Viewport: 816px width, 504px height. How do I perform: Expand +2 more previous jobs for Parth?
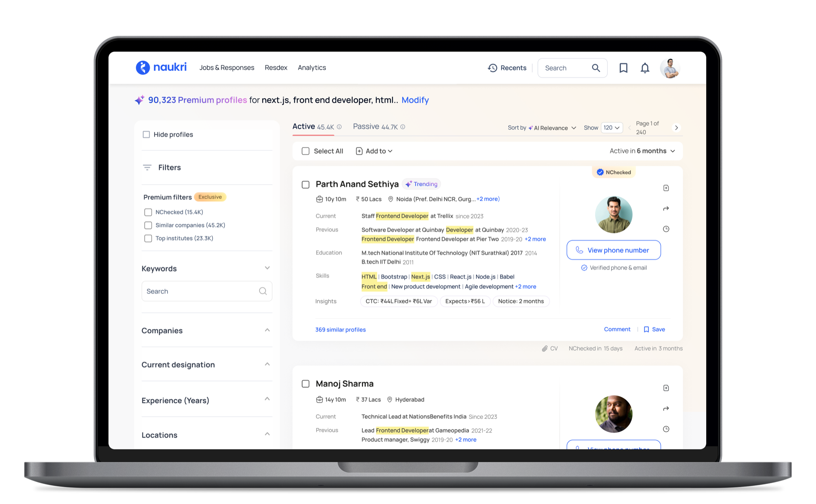tap(535, 239)
